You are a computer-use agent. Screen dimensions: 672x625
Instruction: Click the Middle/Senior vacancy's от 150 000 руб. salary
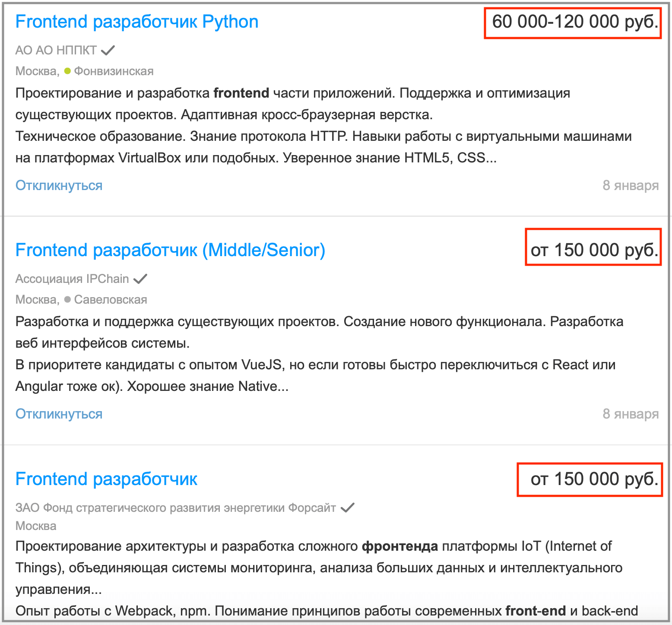pyautogui.click(x=594, y=250)
